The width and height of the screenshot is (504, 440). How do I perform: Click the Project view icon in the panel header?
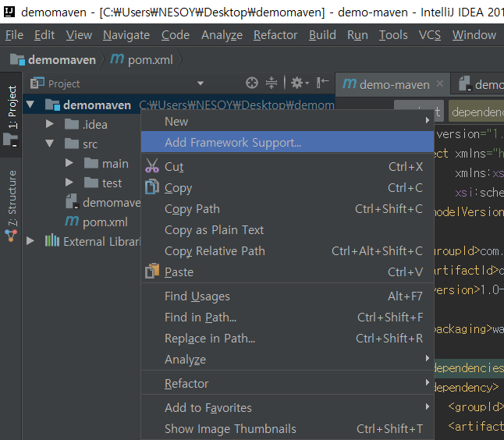tap(37, 83)
